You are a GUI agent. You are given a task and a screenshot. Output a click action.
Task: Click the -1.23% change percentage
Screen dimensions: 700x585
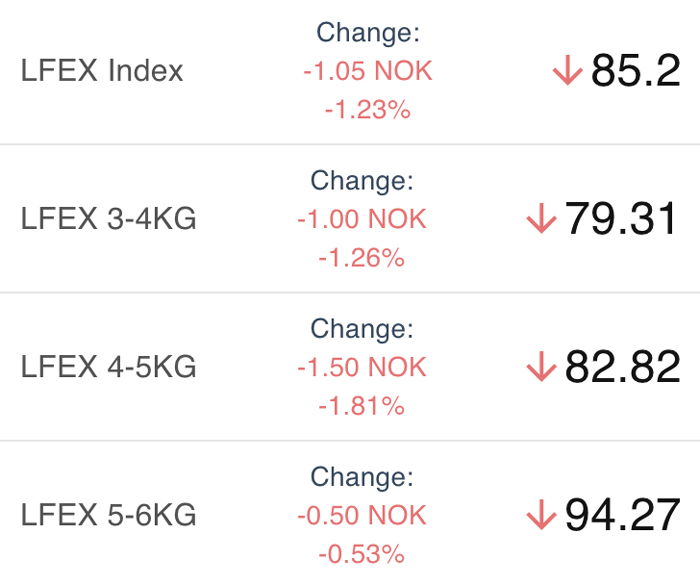[367, 109]
